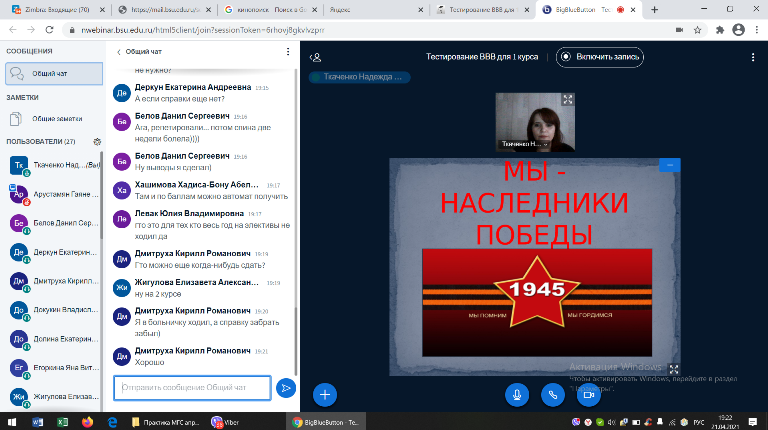Click the chat message input field
Viewport: 768px width, 430px height.
point(192,387)
